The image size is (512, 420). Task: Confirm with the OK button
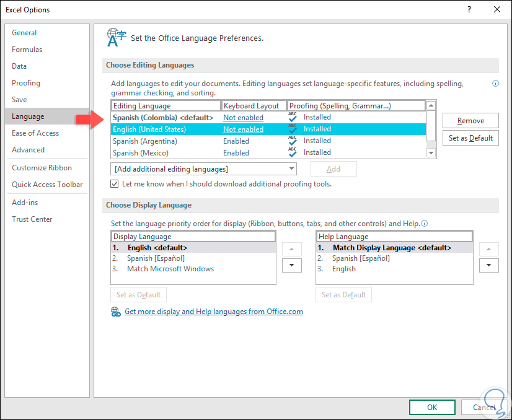click(x=432, y=407)
